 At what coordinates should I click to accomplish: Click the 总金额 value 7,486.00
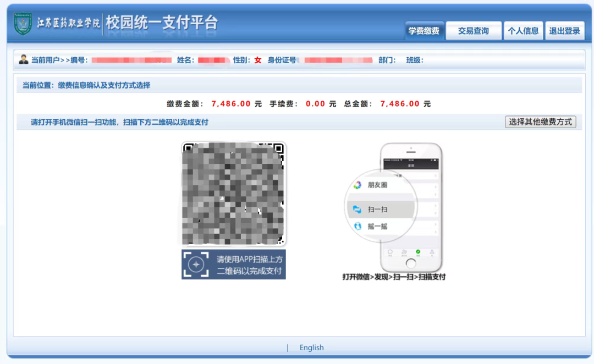coord(400,104)
